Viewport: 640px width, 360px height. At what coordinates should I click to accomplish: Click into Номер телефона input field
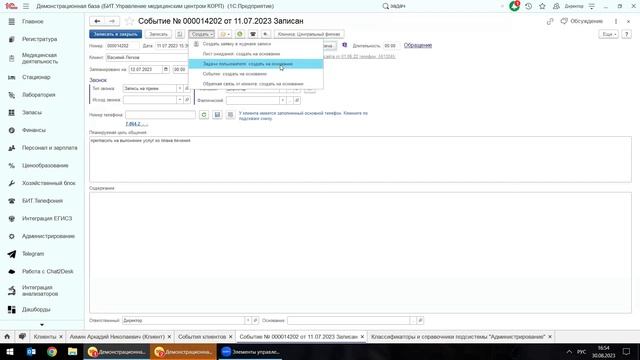pyautogui.click(x=160, y=115)
